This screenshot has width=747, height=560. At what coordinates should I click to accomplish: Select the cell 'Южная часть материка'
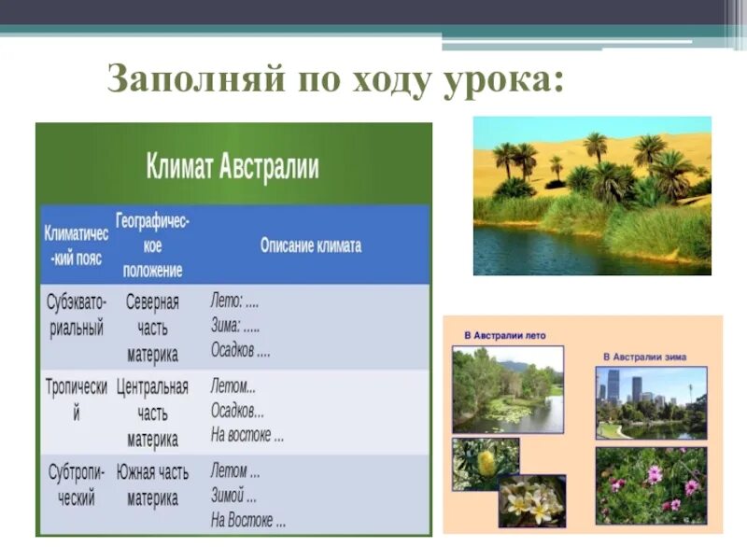point(152,485)
